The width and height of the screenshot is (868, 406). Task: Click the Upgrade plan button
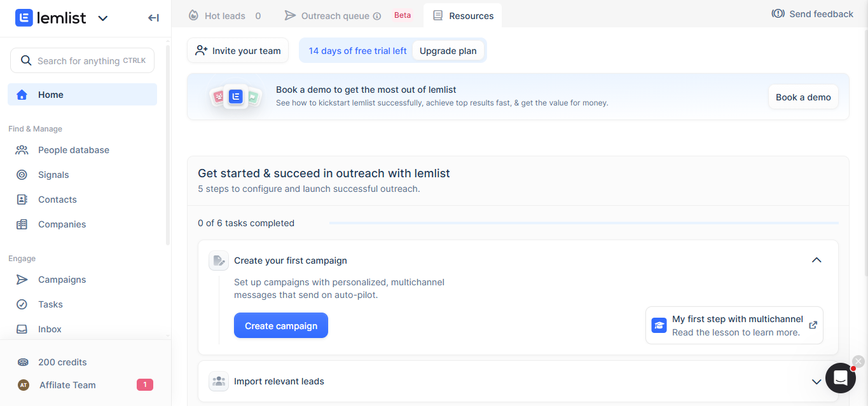click(x=448, y=51)
